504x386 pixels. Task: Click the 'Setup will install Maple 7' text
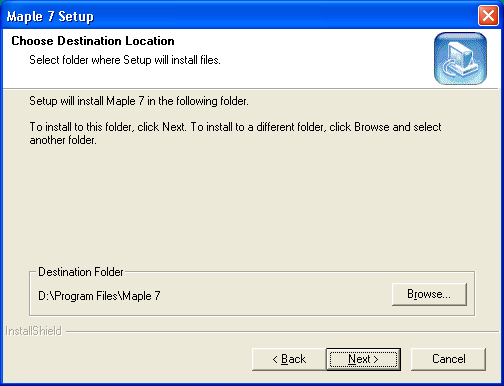click(x=139, y=101)
